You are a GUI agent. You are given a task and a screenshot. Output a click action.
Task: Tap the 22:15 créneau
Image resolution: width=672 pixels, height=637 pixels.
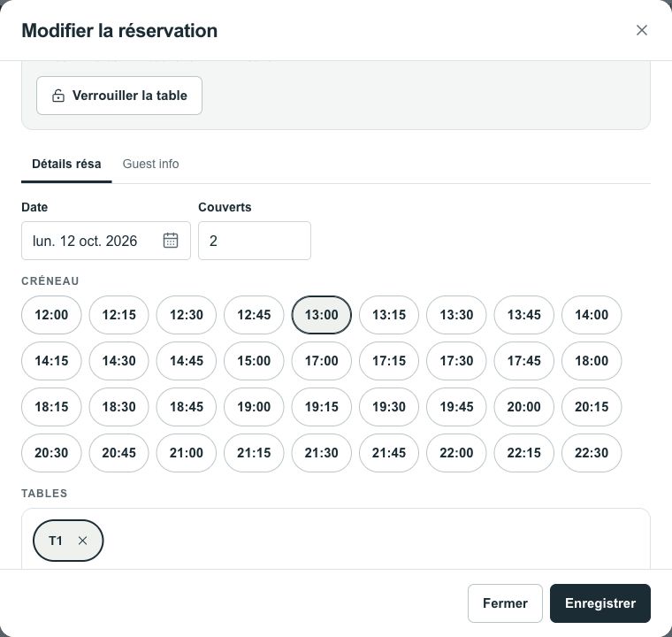[x=523, y=453]
